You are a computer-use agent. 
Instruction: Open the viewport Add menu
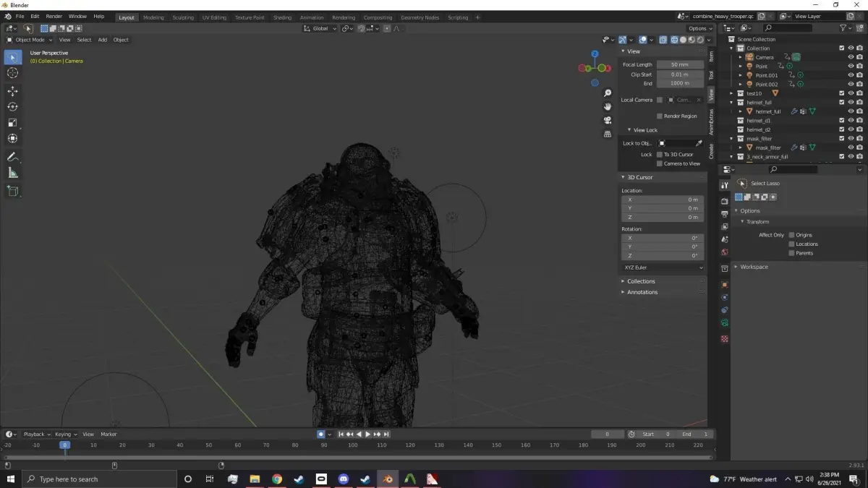tap(103, 40)
